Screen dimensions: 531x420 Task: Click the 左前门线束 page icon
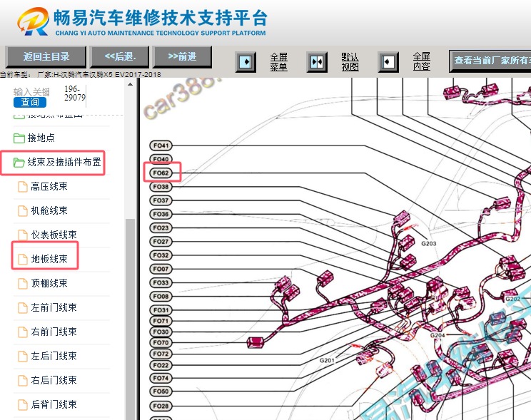[23, 308]
